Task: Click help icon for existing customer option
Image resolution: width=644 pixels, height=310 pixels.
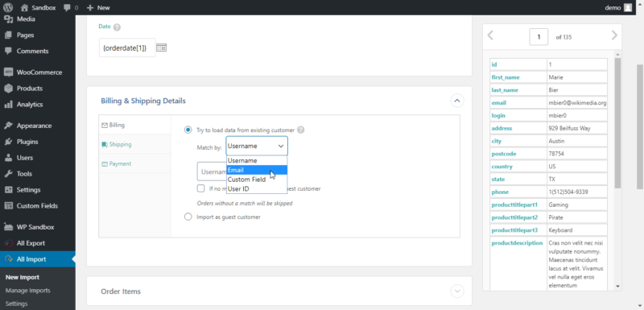Action: (x=300, y=130)
